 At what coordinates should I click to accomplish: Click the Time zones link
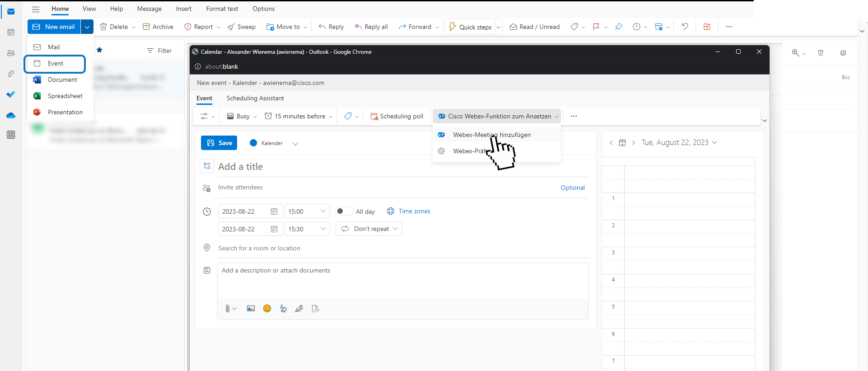coord(409,211)
